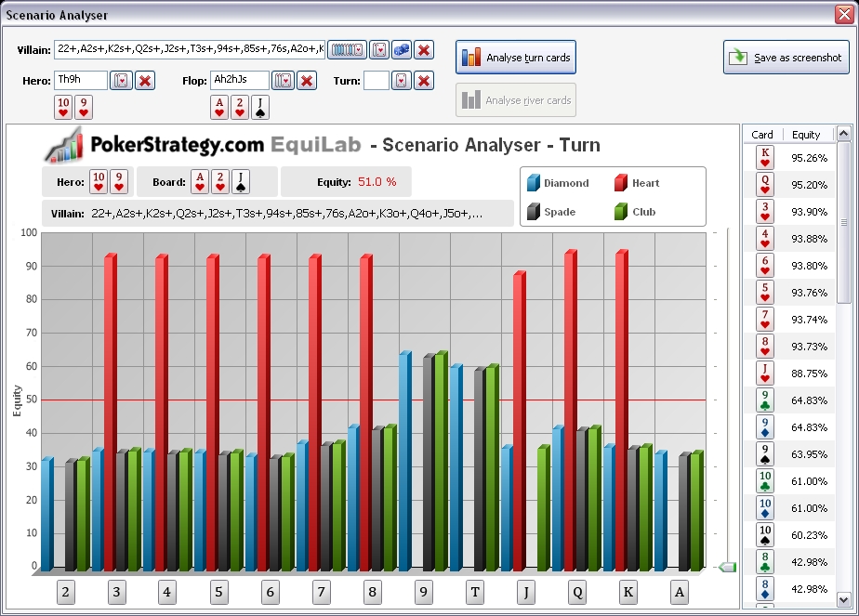Click the Analyse turn cards button
Image resolution: width=859 pixels, height=616 pixels.
(x=516, y=58)
